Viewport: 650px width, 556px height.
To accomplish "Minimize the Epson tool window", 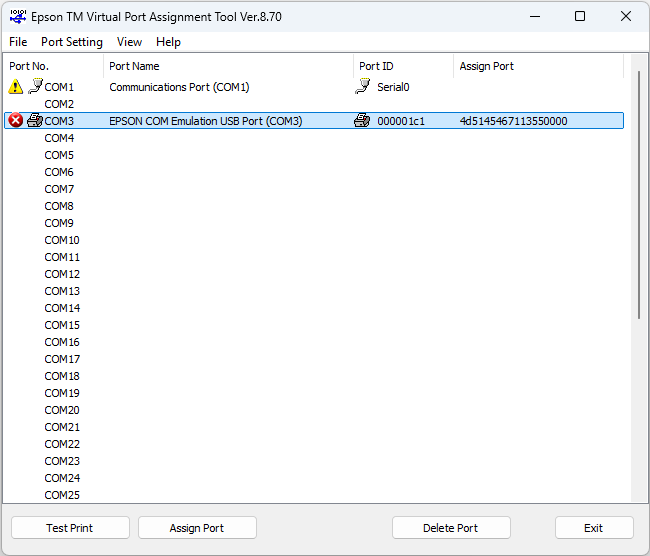I will (535, 17).
